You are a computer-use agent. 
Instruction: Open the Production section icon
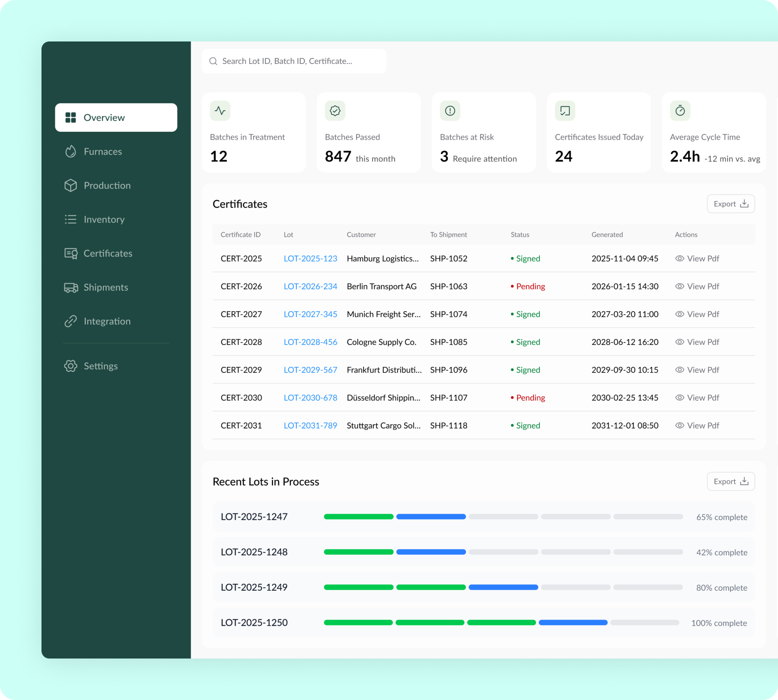[70, 185]
